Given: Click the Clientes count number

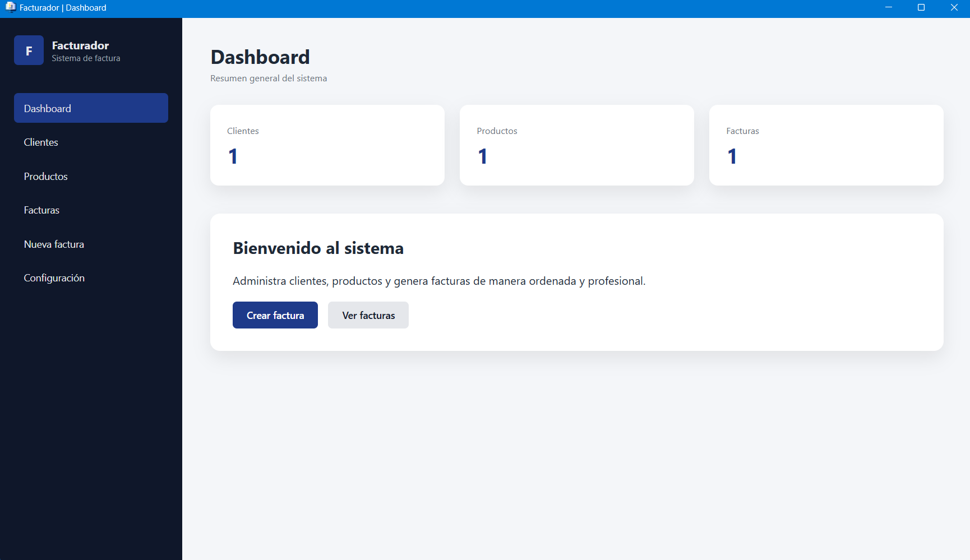Looking at the screenshot, I should [x=233, y=156].
